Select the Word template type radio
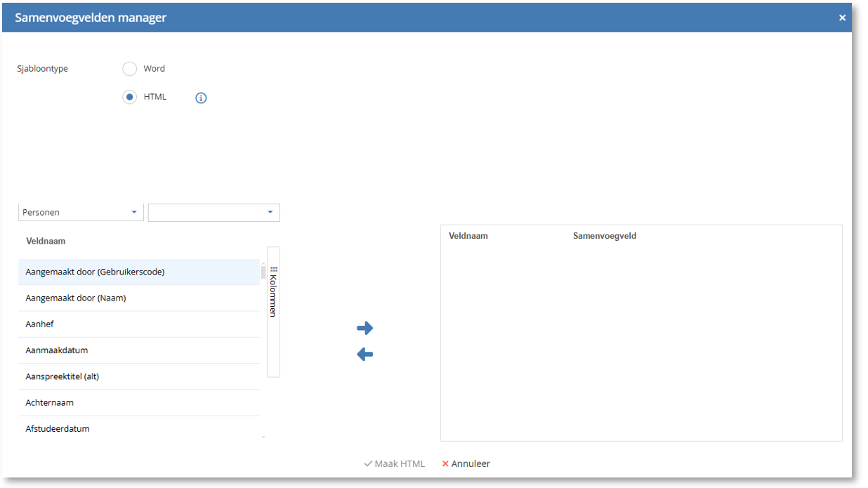 [x=129, y=69]
